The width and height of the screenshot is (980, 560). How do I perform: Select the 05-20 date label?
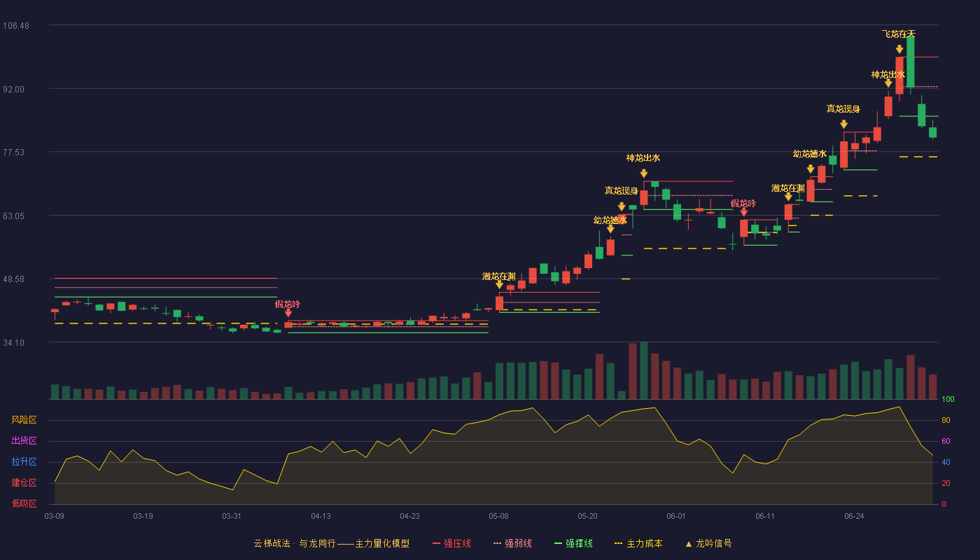point(587,516)
